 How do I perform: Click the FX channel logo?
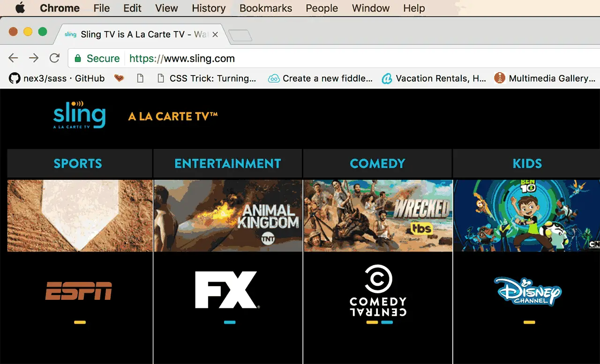227,290
